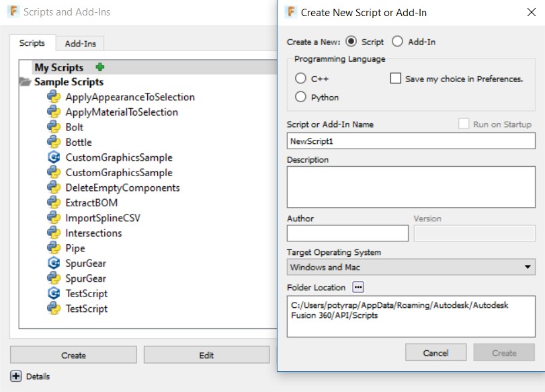Click the Python icon next to Pipe
Image resolution: width=545 pixels, height=392 pixels.
[54, 248]
